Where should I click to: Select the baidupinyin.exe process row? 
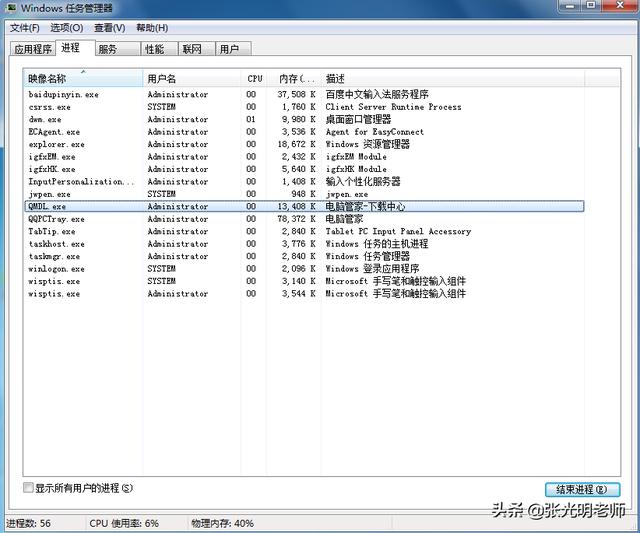(x=304, y=94)
